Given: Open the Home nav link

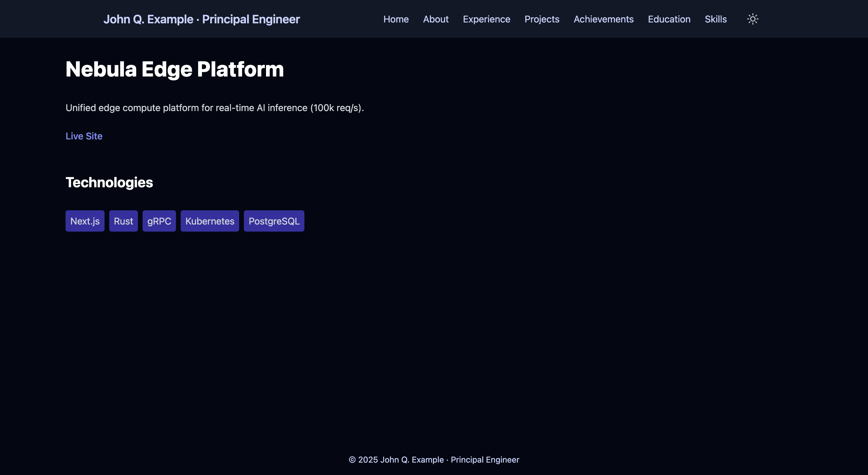Looking at the screenshot, I should [396, 19].
